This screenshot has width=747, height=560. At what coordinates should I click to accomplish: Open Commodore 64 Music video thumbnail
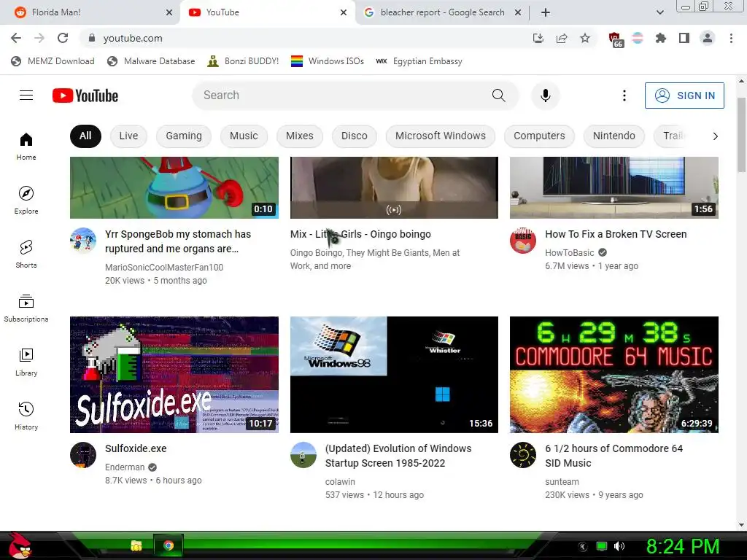[x=614, y=375]
